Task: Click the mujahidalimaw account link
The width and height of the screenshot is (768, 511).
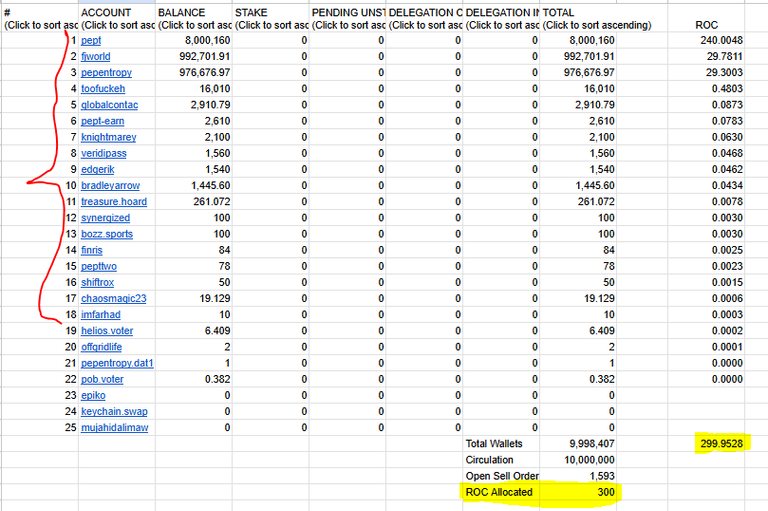Action: click(x=115, y=428)
